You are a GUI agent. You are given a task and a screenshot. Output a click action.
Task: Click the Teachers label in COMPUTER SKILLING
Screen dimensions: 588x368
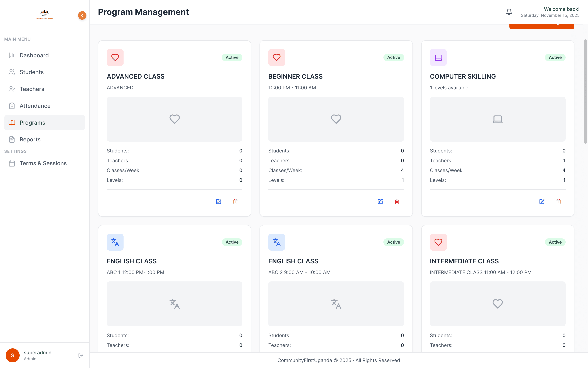441,161
